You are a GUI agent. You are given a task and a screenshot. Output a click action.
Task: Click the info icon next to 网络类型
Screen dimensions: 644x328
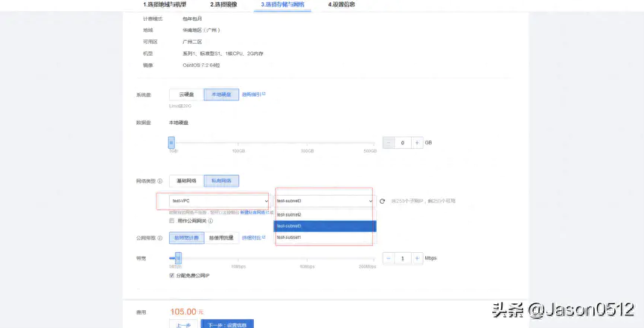click(x=160, y=181)
